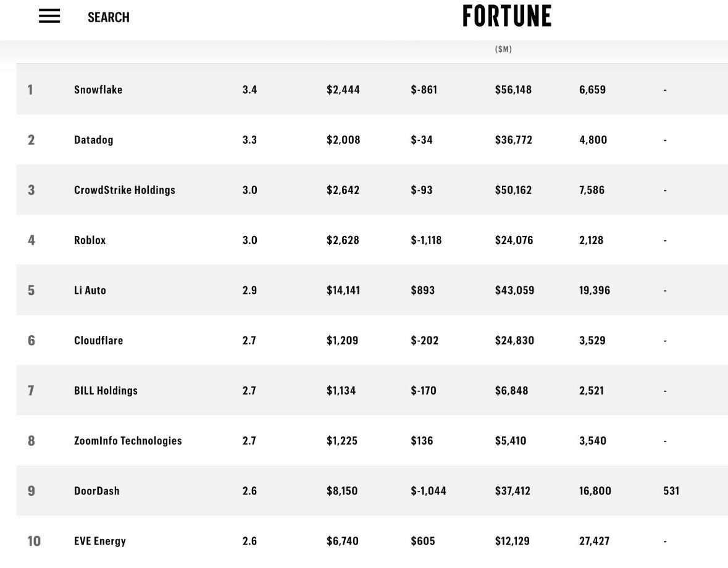Open the hamburger menu icon
This screenshot has height=568, width=728.
49,16
